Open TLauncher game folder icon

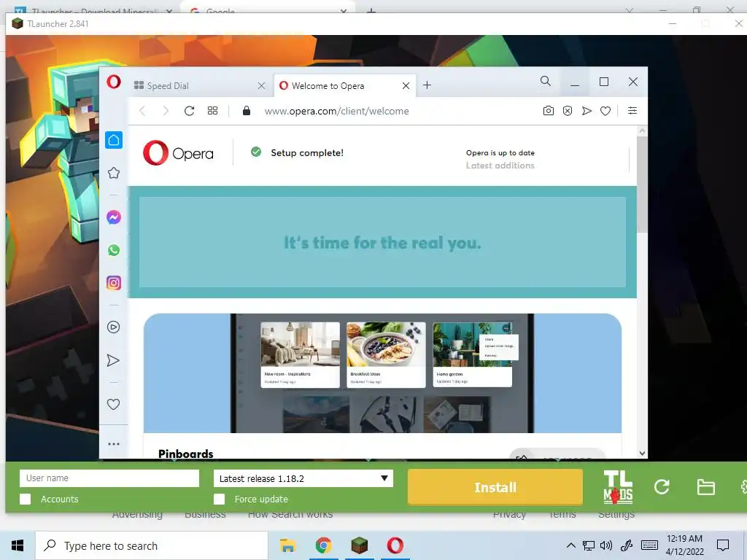click(x=705, y=487)
